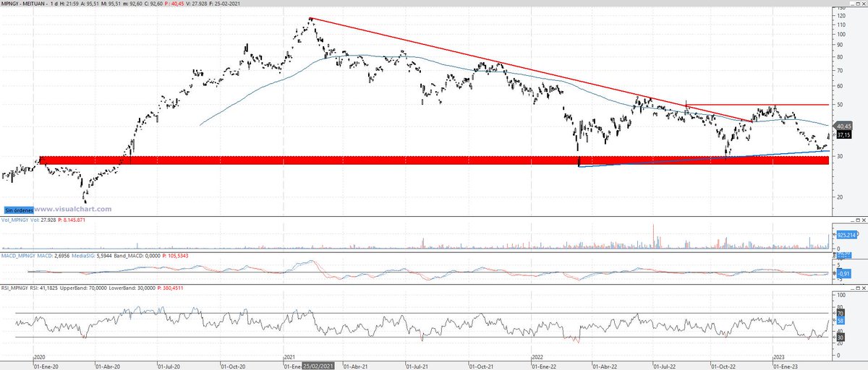
Task: Click the 01-Jul-20 date on time axis
Action: point(171,366)
